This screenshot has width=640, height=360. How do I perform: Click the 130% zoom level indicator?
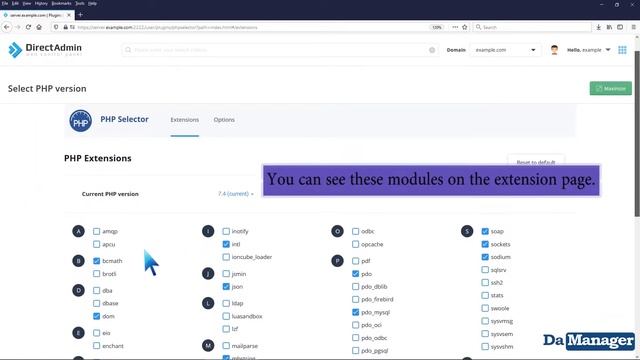(x=437, y=27)
